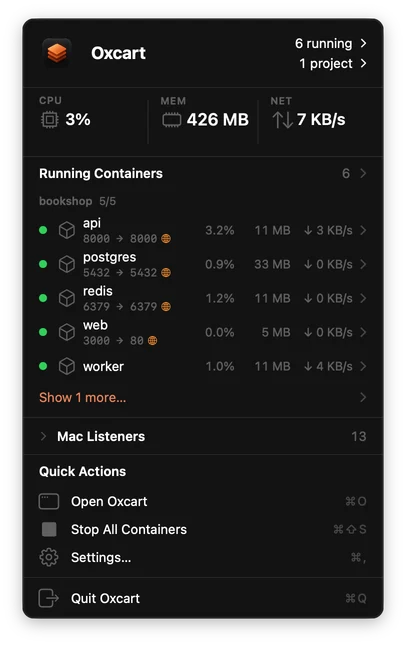The image size is (406, 645).
Task: Open postgres port 5432 globe icon
Action: [x=166, y=273]
